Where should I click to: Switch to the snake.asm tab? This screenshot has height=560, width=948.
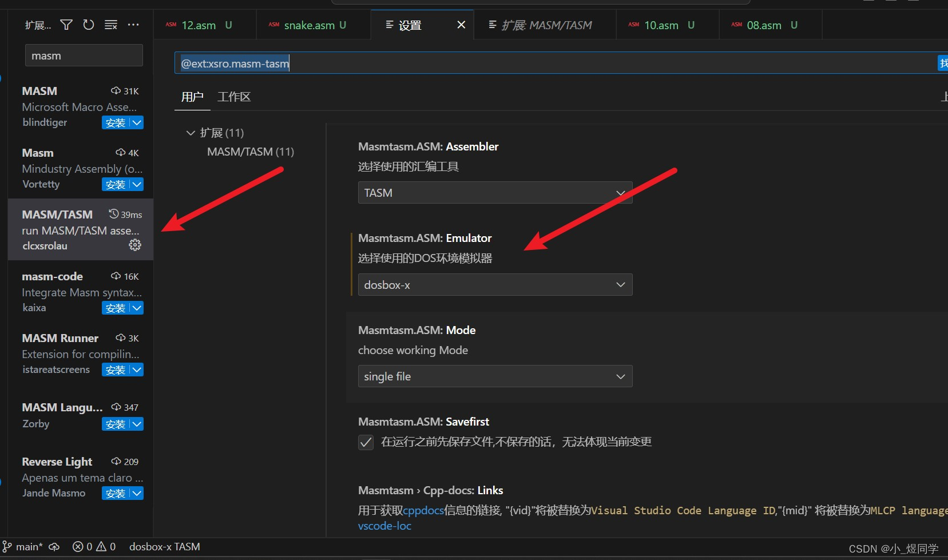click(314, 25)
